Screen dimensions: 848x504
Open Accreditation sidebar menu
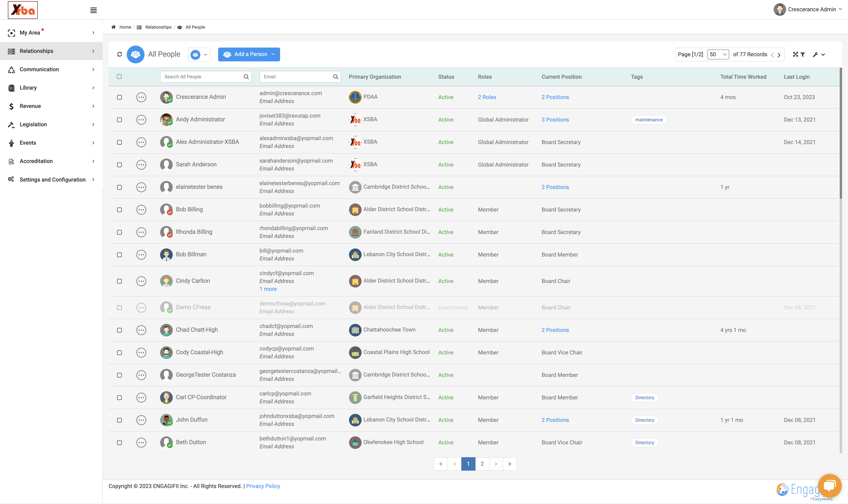pyautogui.click(x=51, y=161)
